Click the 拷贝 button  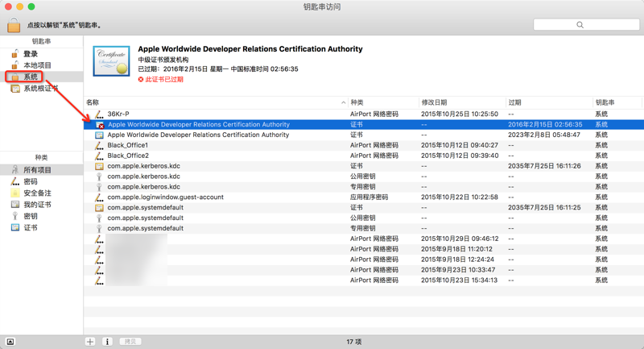[130, 342]
